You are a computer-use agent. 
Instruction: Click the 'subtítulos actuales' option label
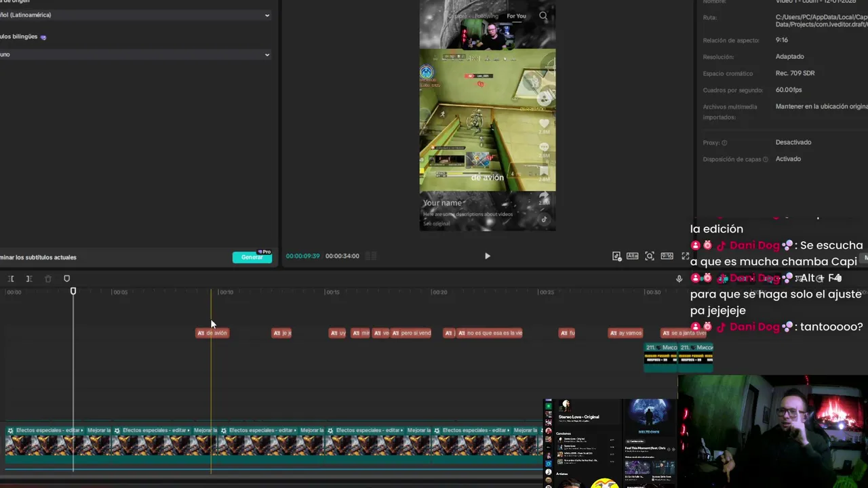coord(38,258)
